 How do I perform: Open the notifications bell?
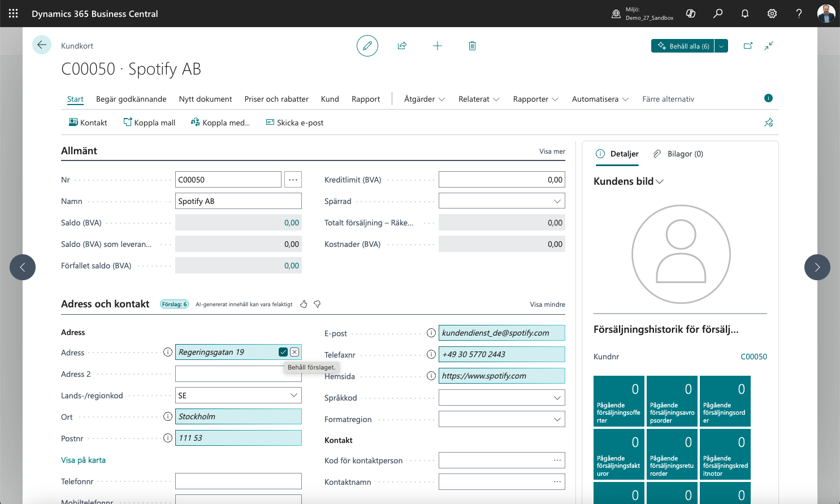pos(745,14)
